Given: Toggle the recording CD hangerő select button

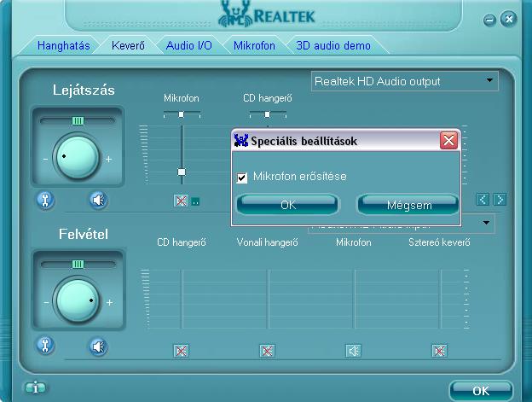Looking at the screenshot, I should click(x=182, y=351).
